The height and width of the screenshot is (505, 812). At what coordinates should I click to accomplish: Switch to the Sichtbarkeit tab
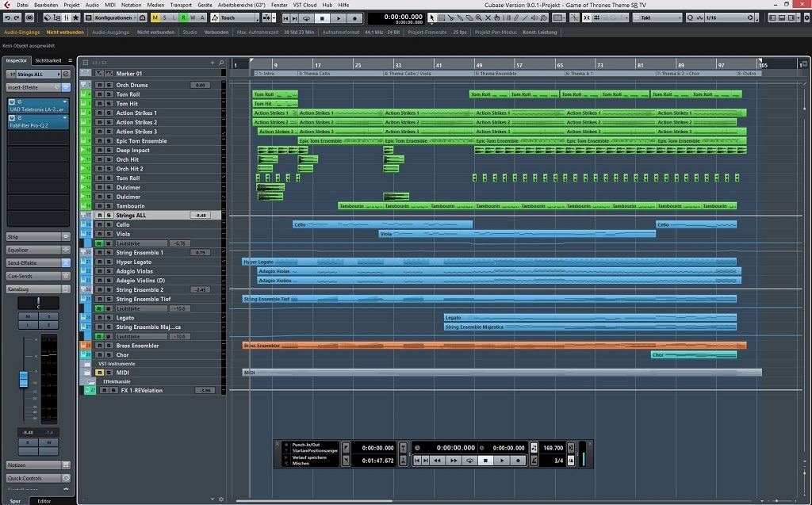pos(48,60)
